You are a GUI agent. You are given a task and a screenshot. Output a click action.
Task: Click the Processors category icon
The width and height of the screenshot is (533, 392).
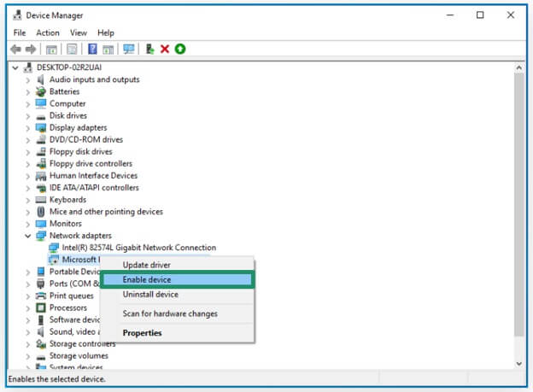[x=41, y=307]
